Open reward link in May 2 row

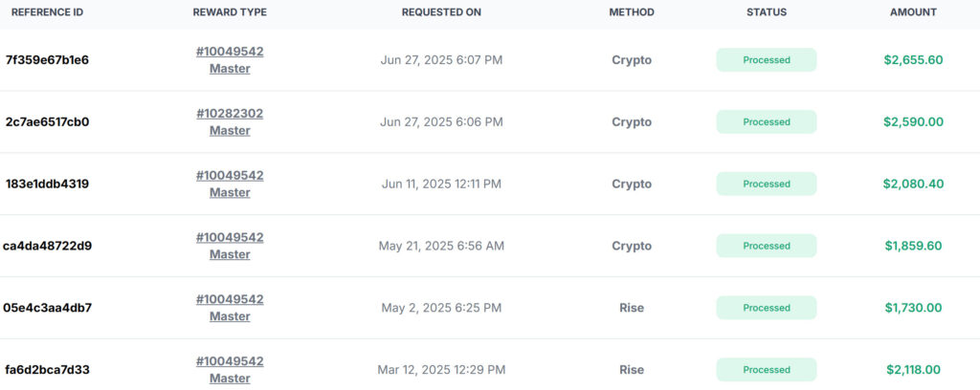(x=230, y=308)
